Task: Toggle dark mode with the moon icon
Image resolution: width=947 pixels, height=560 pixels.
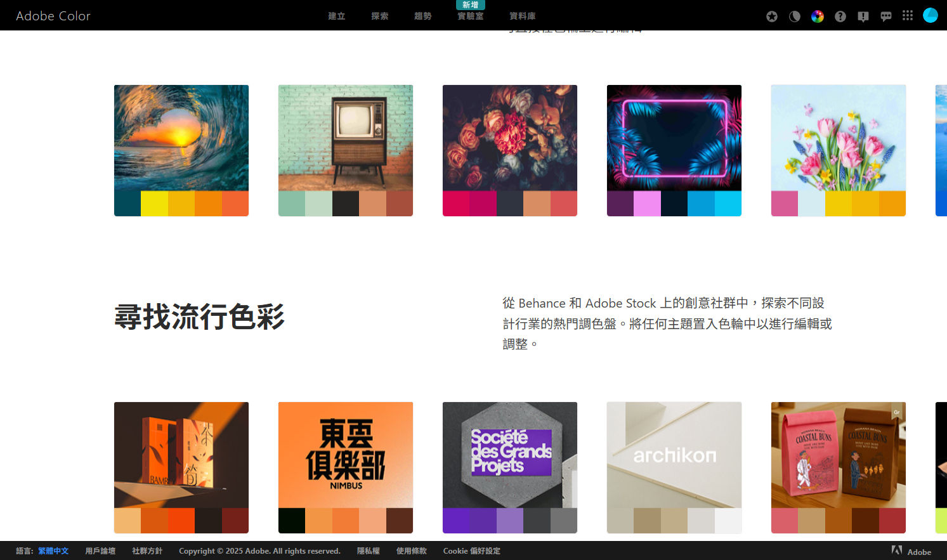Action: [x=794, y=16]
